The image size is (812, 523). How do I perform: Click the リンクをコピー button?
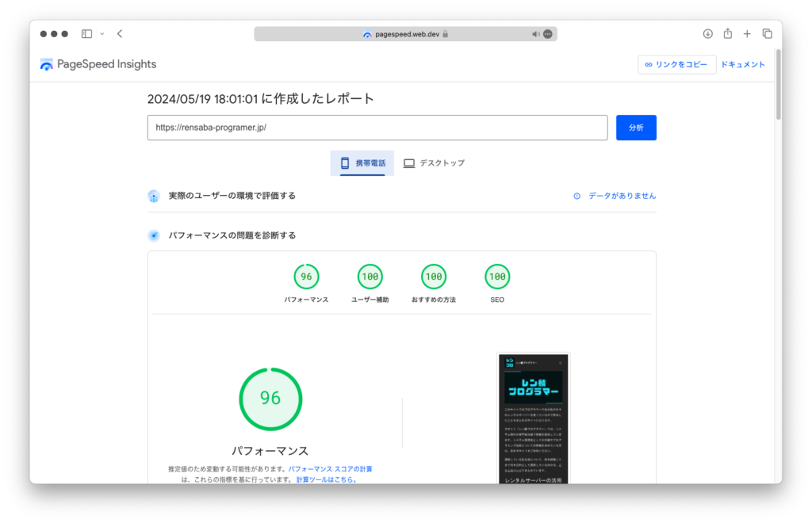676,65
